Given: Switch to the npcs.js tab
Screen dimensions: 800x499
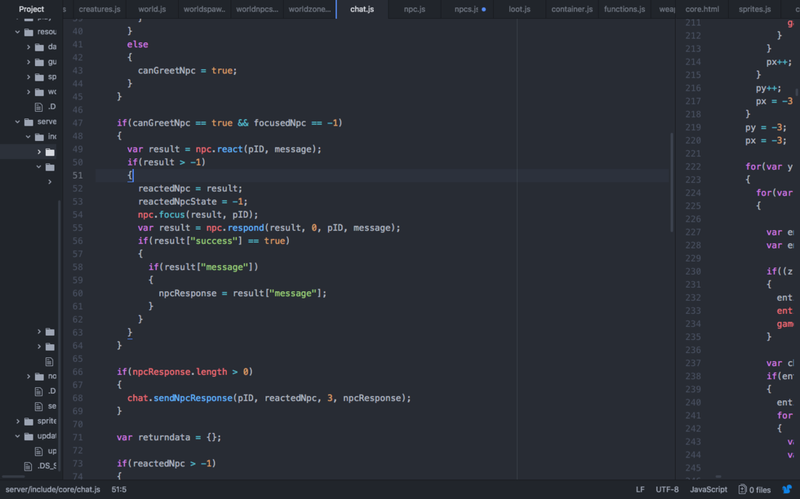Looking at the screenshot, I should (x=466, y=9).
